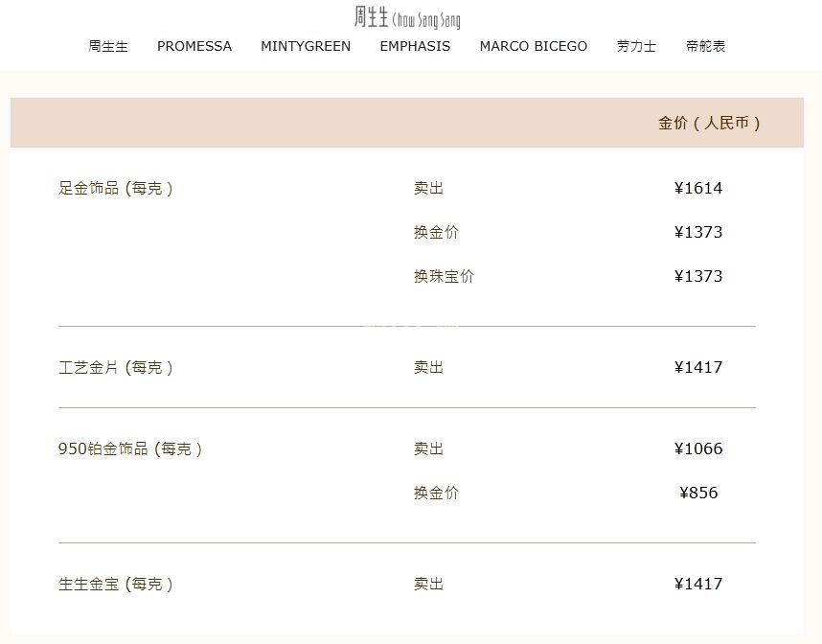
Task: Select the ¥1066 platinum sell price
Action: [698, 449]
